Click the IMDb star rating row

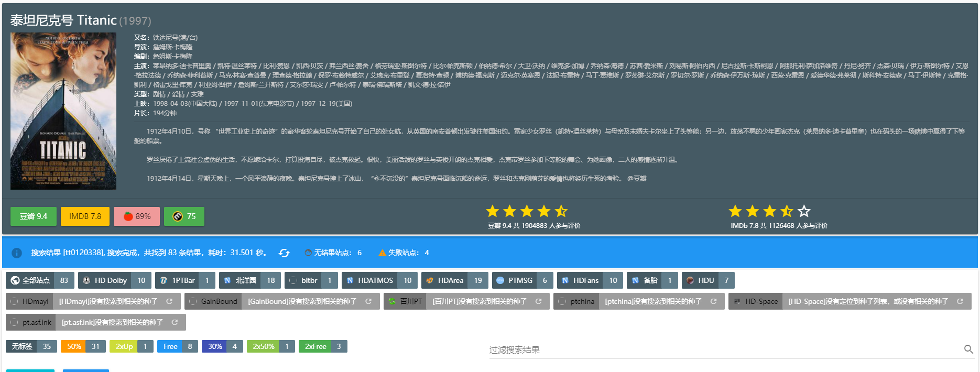[x=769, y=211]
